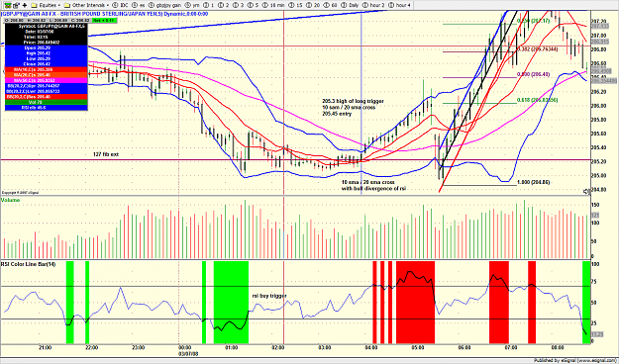The image size is (619, 364).
Task: Click the green Net change box
Action: pos(104,20)
